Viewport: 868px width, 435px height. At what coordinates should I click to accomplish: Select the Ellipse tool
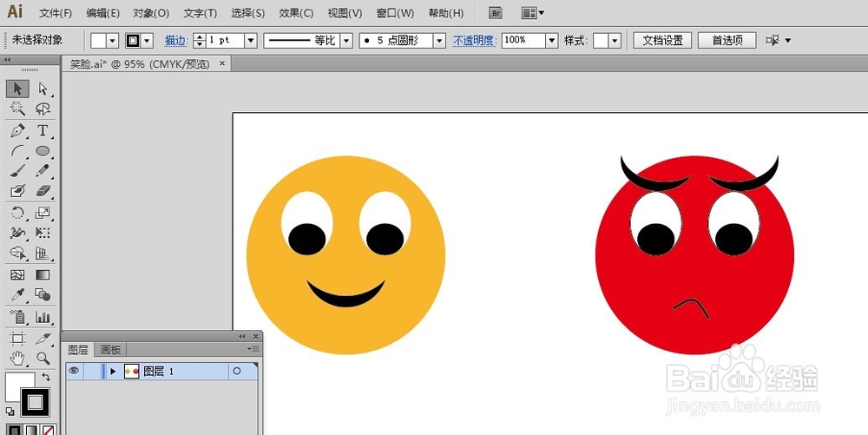pyautogui.click(x=43, y=151)
